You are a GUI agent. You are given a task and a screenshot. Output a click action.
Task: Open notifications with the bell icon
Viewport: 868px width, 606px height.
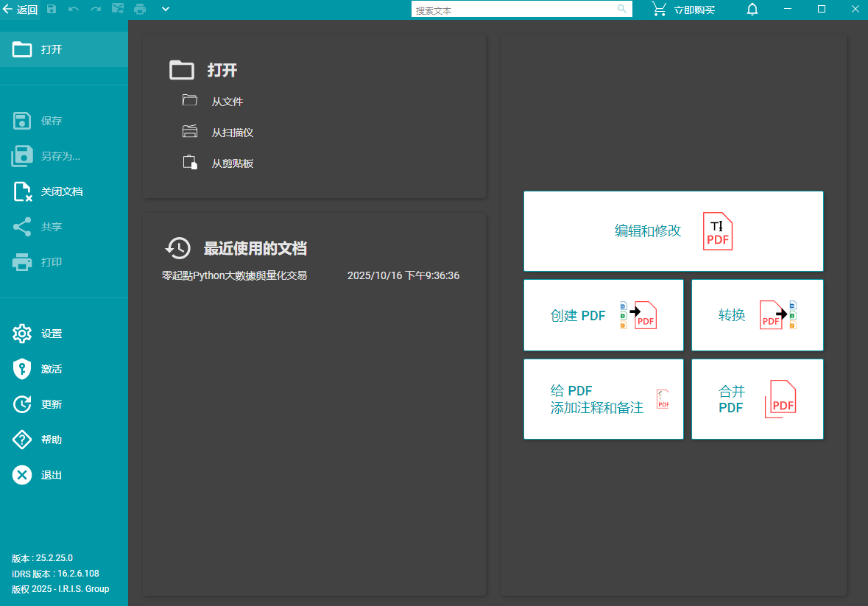pos(752,9)
